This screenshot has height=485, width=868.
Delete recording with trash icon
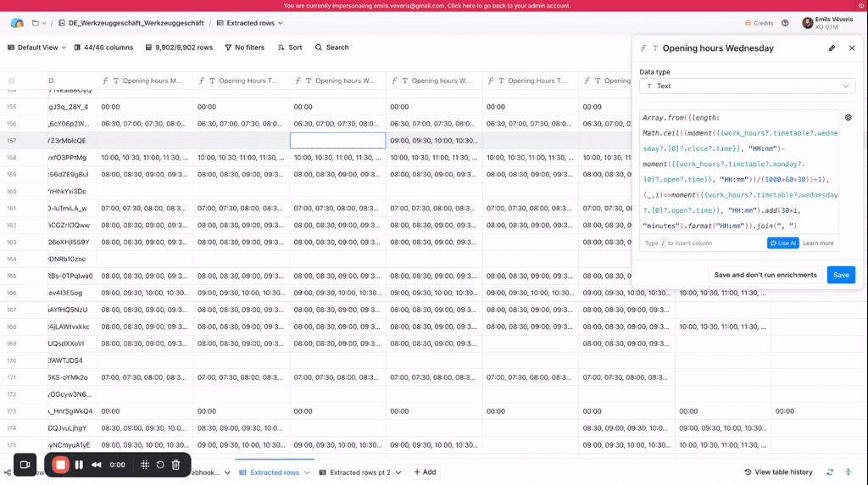click(x=175, y=465)
